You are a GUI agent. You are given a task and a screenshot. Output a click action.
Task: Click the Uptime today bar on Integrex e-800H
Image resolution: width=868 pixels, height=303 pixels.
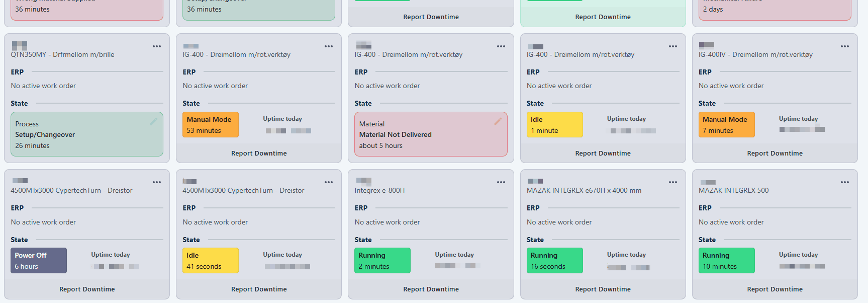(x=457, y=266)
